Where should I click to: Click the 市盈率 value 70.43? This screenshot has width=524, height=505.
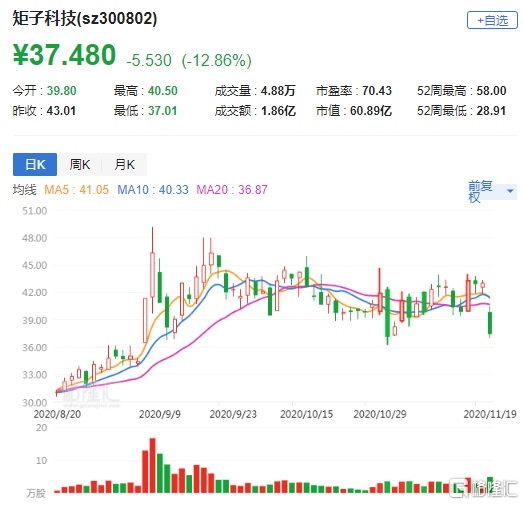pos(377,91)
